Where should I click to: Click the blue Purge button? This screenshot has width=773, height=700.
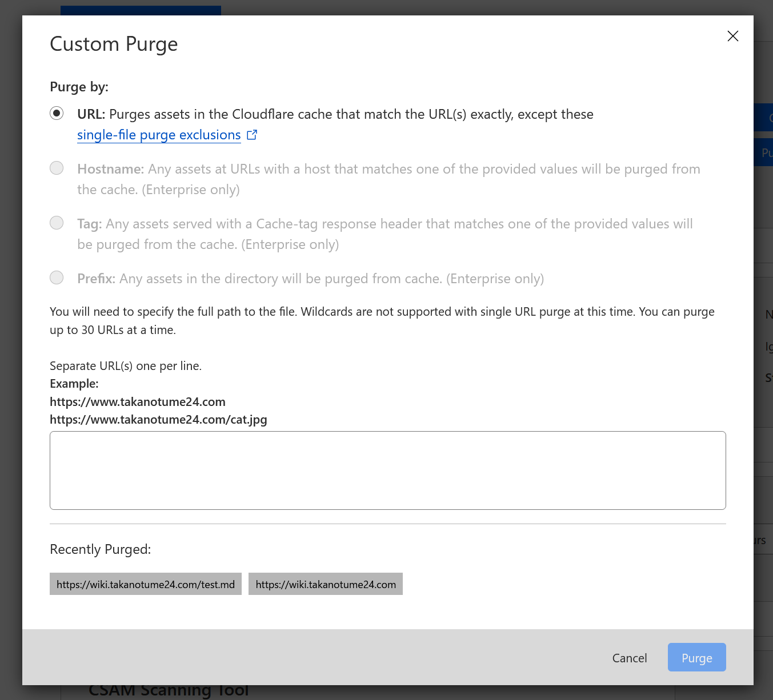696,657
